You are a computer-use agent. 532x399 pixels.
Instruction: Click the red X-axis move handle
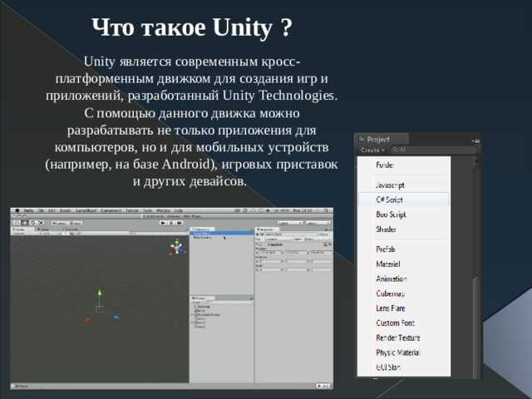coord(86,321)
